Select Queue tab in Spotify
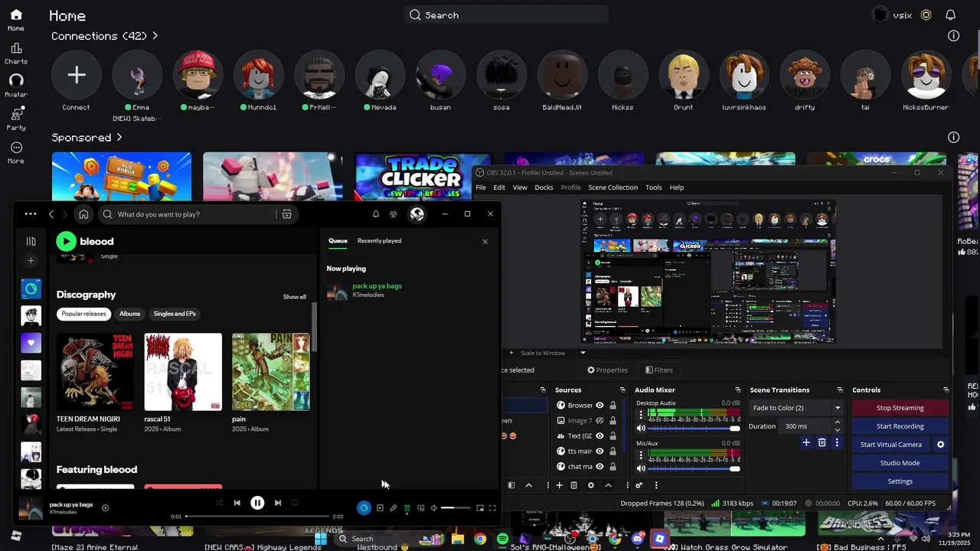The image size is (980, 551). click(338, 241)
